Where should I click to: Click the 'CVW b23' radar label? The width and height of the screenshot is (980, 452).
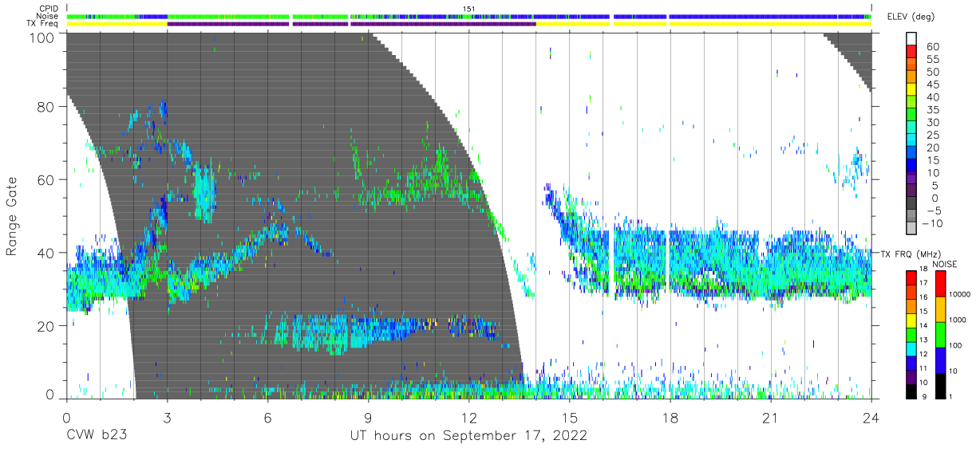pyautogui.click(x=96, y=436)
